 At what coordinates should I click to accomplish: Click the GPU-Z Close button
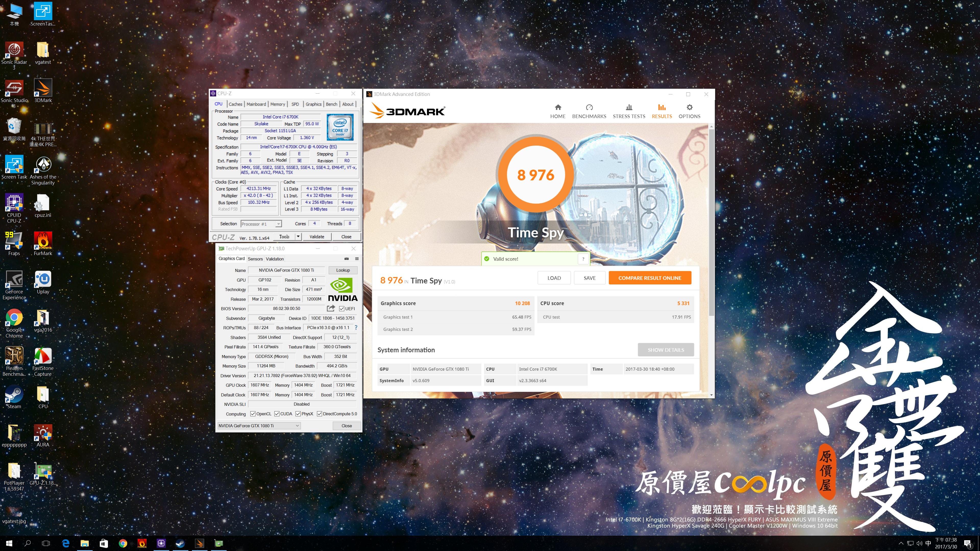point(347,426)
